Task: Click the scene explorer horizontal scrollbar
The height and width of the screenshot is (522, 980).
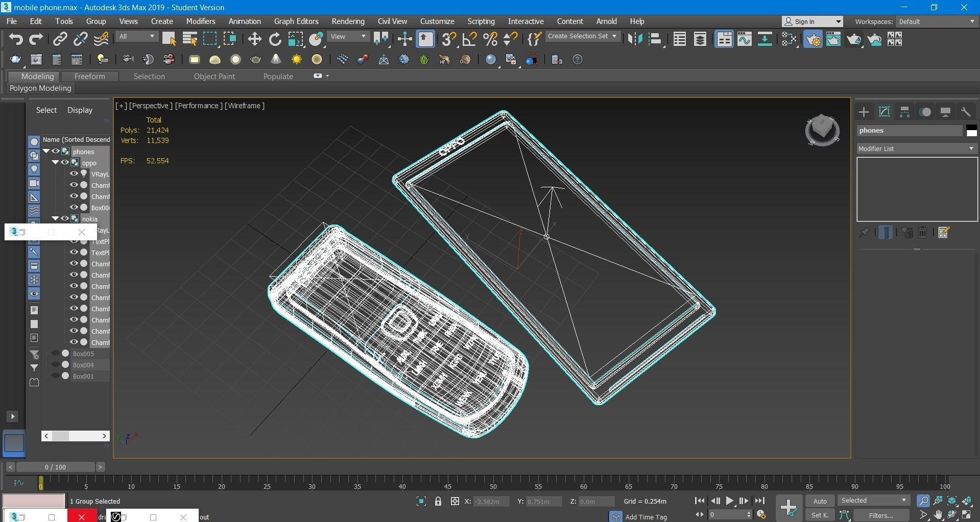Action: coord(76,436)
